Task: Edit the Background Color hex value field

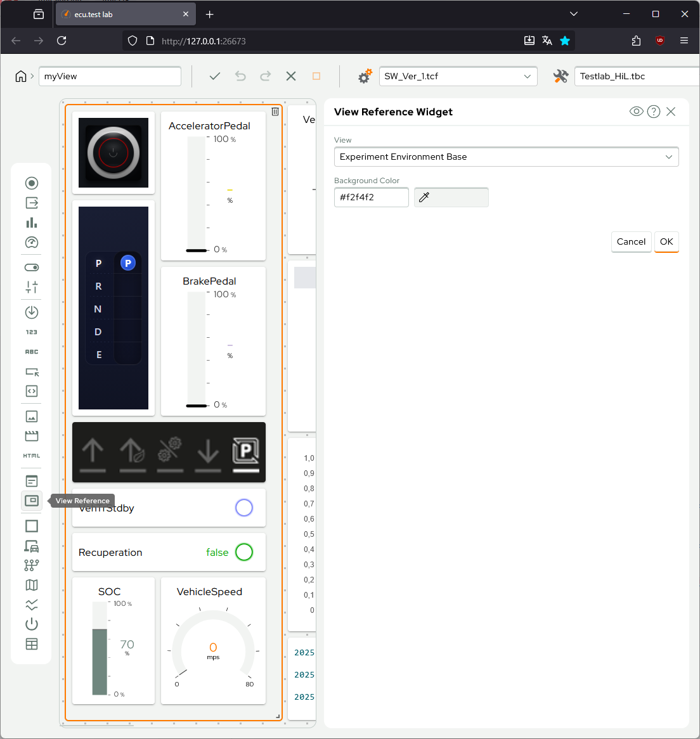Action: click(x=371, y=197)
